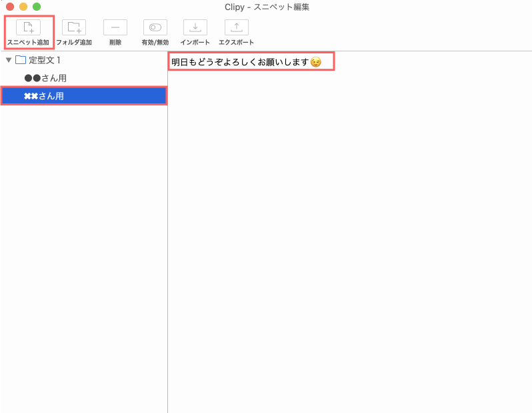532x413 pixels.
Task: Select the ✖✖さん用 snippet row
Action: coord(84,96)
